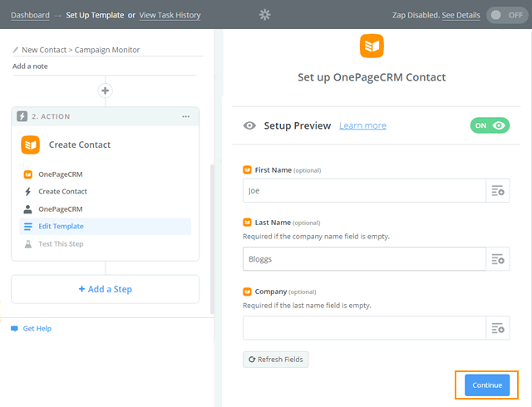Open See Details link
Screen dimensions: 532x407
(x=461, y=15)
